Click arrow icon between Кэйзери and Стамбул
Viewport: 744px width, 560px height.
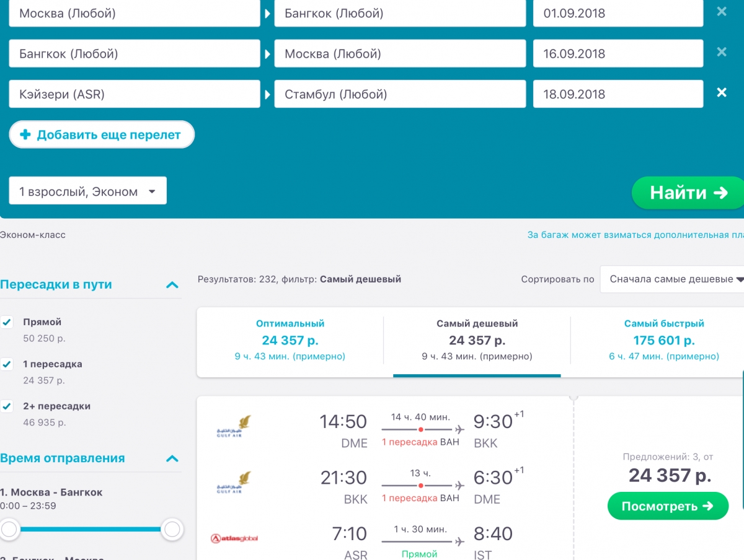[267, 95]
